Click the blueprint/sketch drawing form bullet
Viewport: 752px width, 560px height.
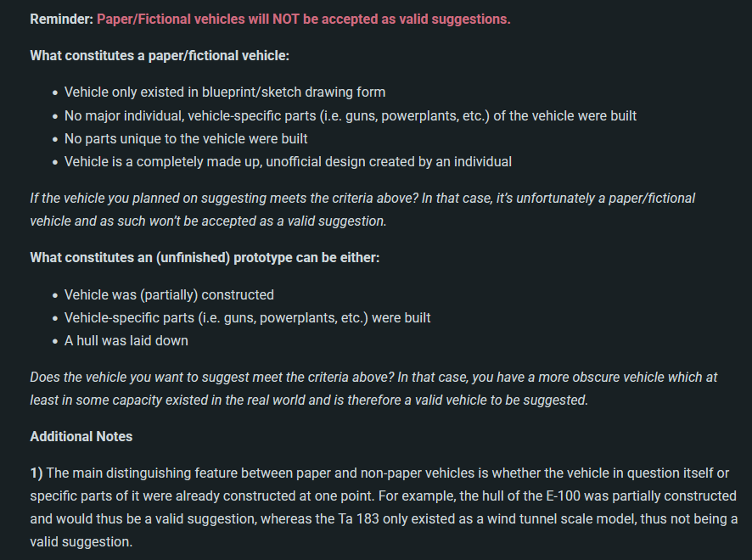click(x=224, y=92)
